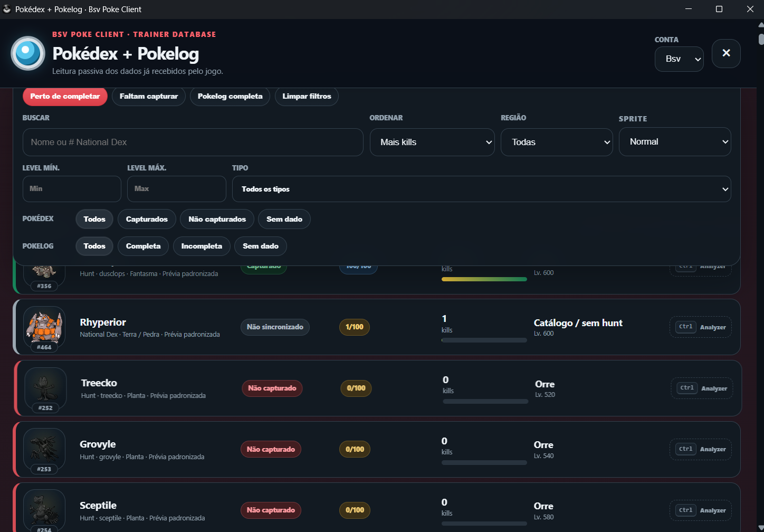
Task: Open Analyzer for Treecko
Action: pos(702,388)
